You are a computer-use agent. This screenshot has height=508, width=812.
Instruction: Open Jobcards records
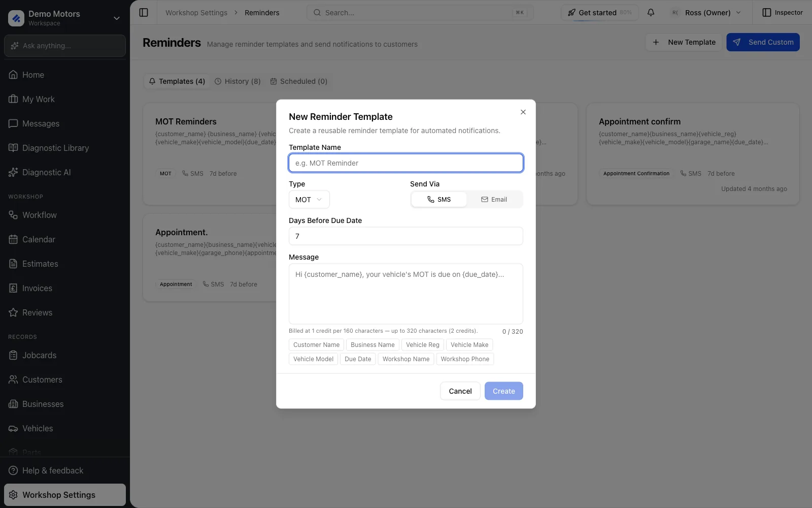(65, 355)
